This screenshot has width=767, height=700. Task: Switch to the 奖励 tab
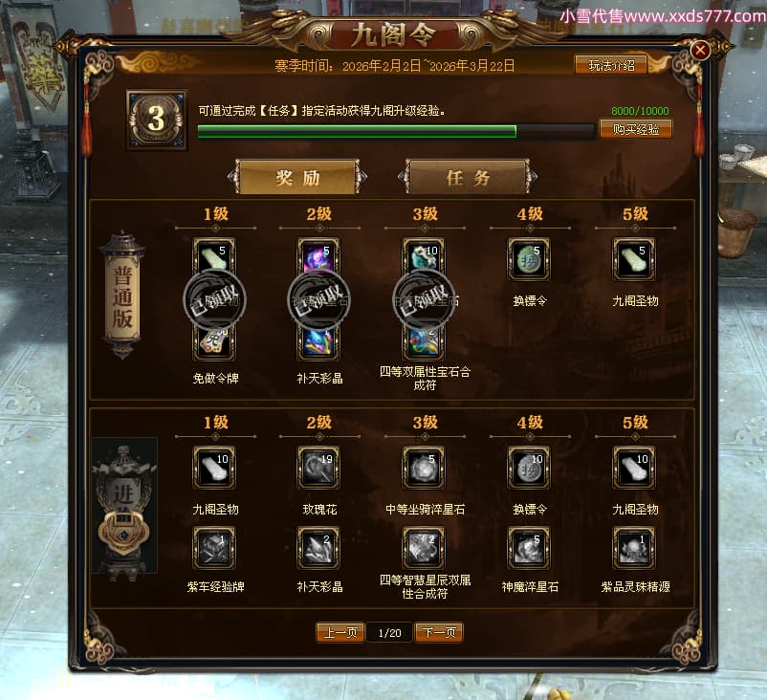(297, 177)
